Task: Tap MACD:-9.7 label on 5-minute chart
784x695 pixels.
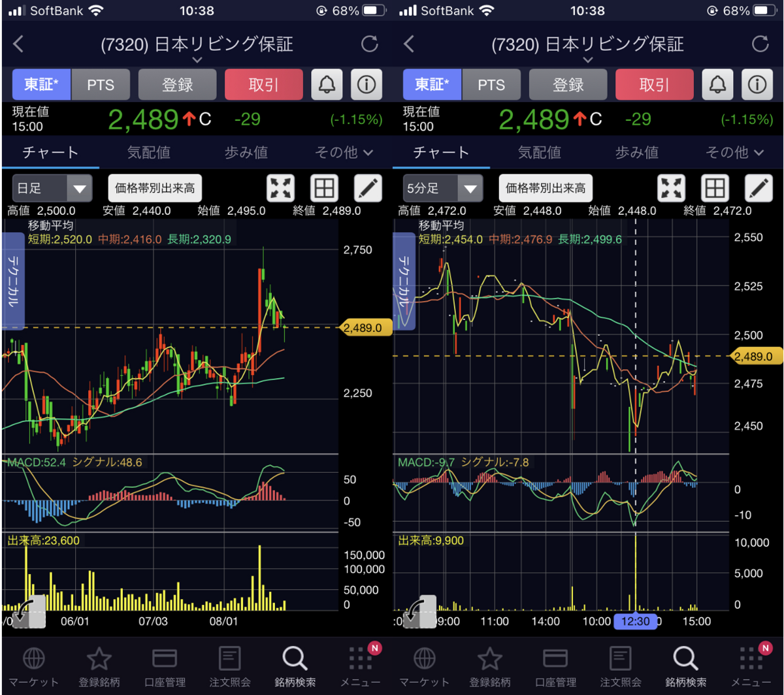Action: click(425, 462)
